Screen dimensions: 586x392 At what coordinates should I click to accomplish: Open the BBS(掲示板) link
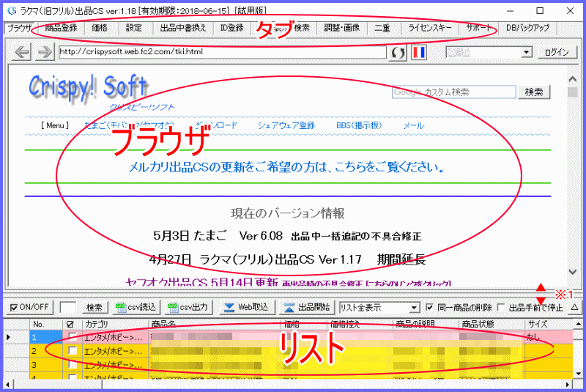359,125
